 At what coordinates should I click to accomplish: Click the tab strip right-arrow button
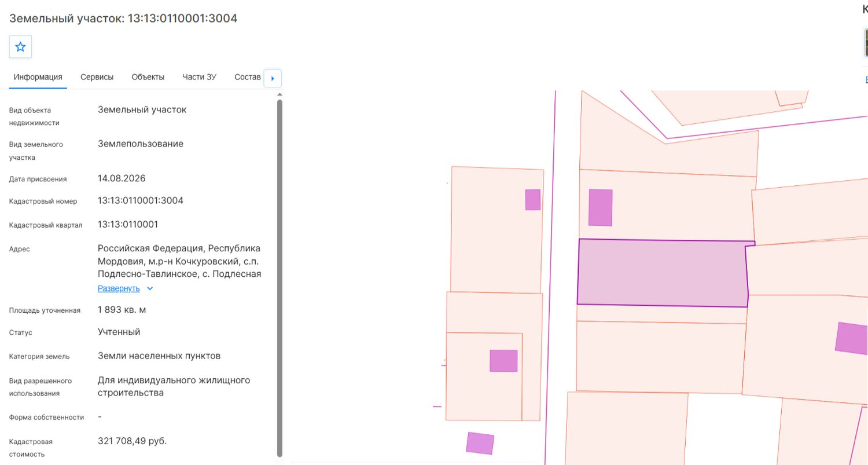click(x=273, y=78)
